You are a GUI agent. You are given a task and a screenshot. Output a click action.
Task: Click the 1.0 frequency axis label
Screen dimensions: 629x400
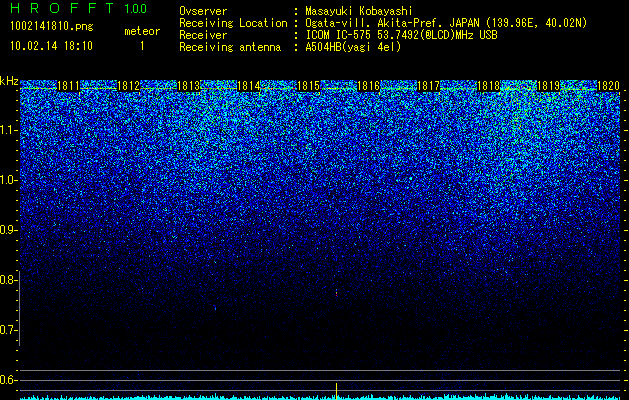point(7,181)
